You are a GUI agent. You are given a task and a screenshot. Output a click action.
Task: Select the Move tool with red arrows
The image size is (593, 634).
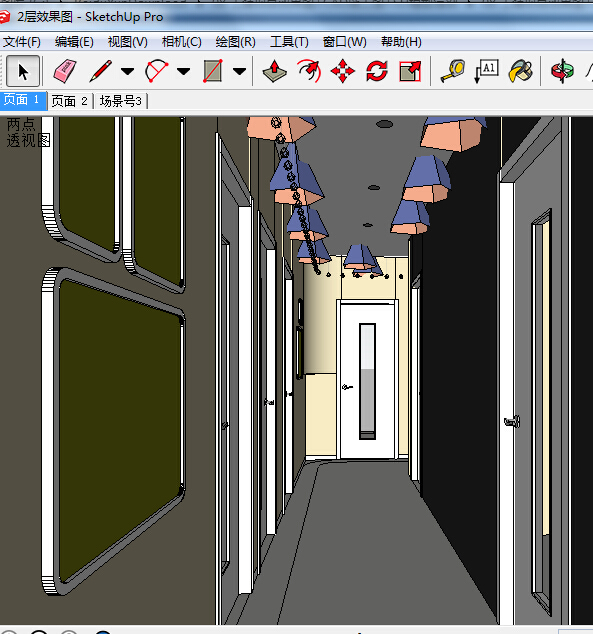[343, 71]
